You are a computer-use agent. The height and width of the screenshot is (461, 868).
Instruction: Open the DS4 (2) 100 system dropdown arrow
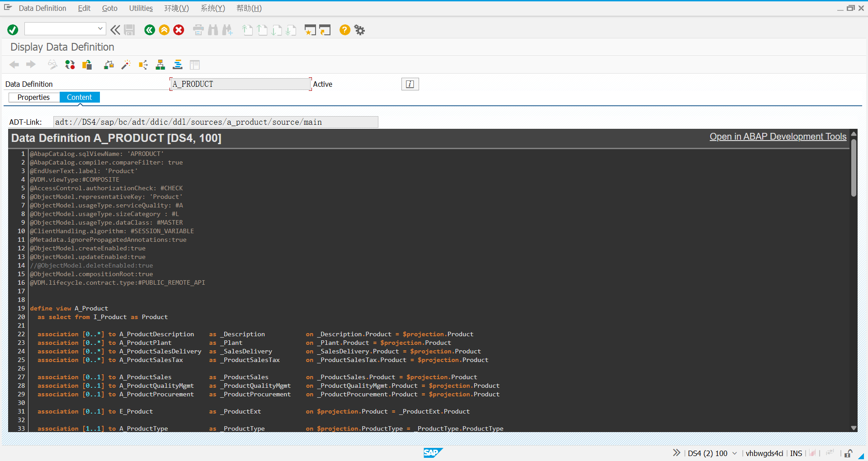735,453
